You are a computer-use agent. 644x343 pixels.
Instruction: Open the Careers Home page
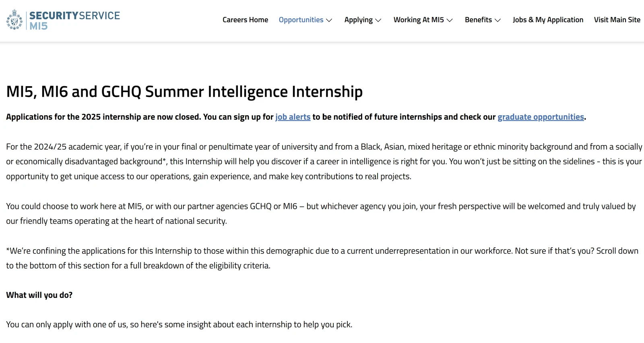(x=245, y=20)
